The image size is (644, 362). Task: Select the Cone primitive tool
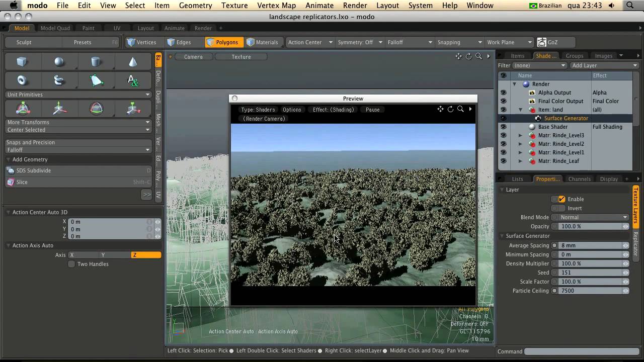pyautogui.click(x=133, y=62)
